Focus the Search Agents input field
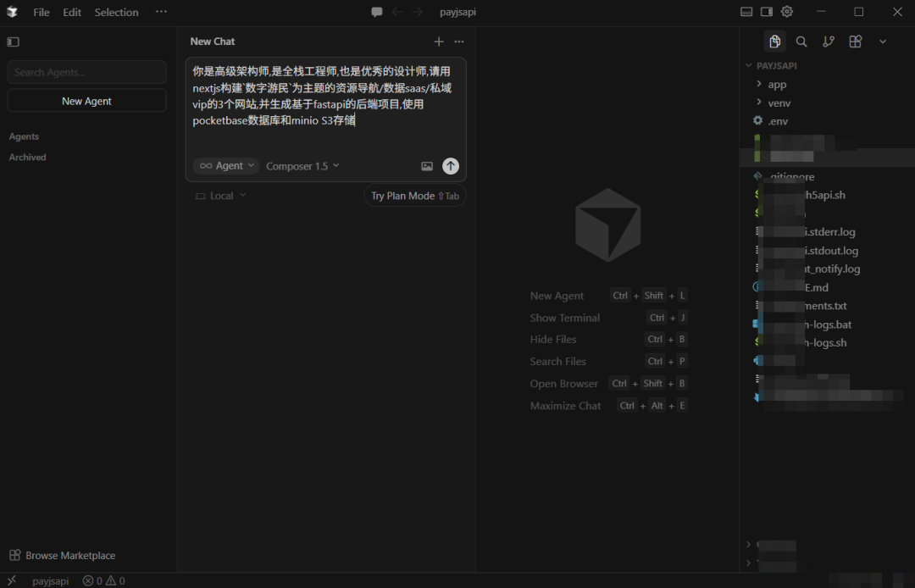This screenshot has width=915, height=588. (x=87, y=72)
